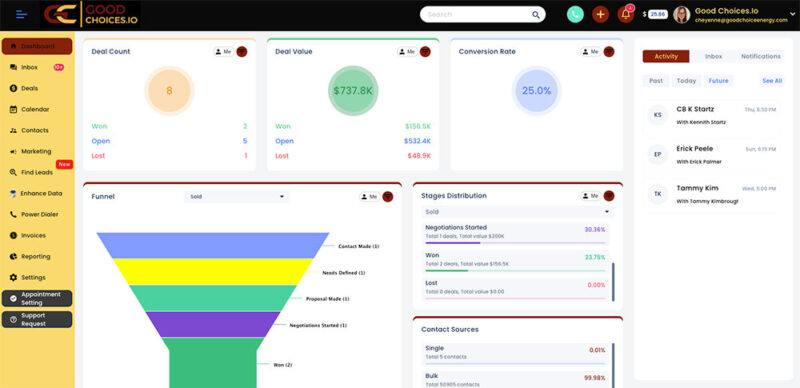Image resolution: width=800 pixels, height=388 pixels.
Task: Click the purple Negotiations Started funnel segment
Action: (213, 325)
